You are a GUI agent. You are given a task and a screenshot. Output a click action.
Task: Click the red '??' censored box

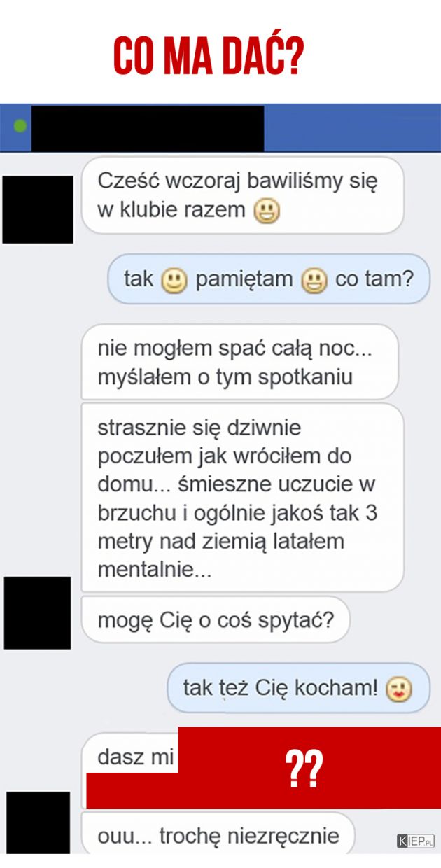tap(303, 768)
